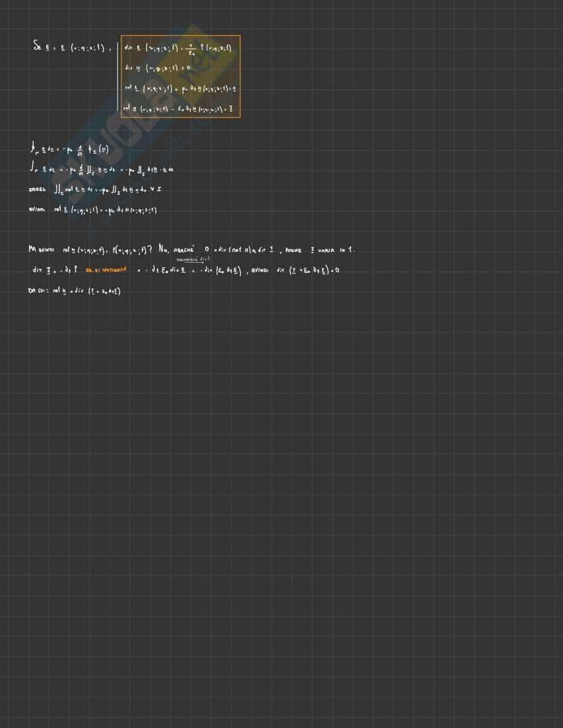
Task: Click the closed line integral flux equation
Action: pos(69,150)
